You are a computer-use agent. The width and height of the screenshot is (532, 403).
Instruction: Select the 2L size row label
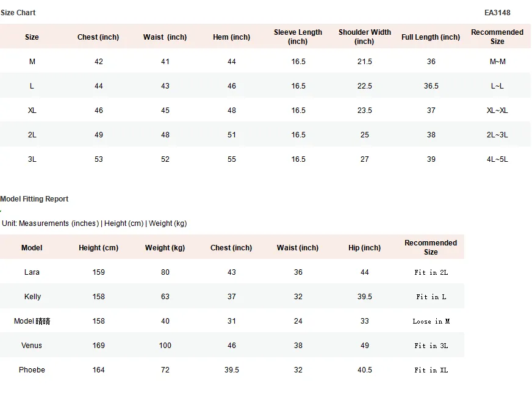pyautogui.click(x=32, y=135)
